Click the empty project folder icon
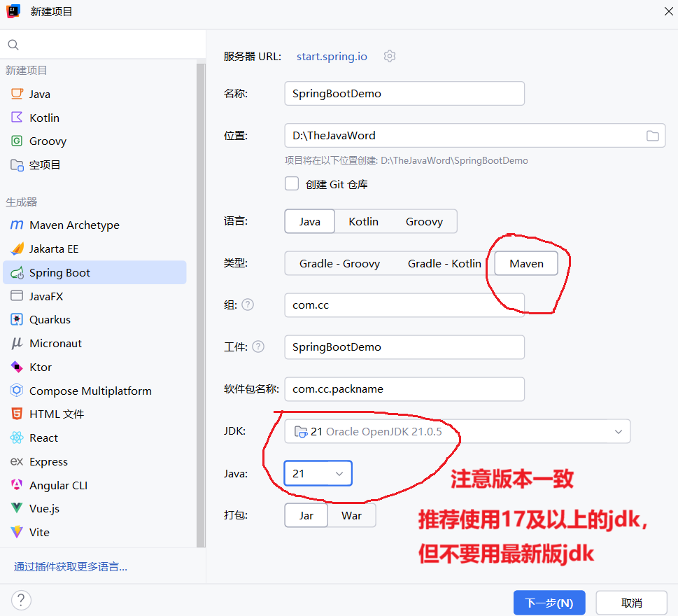This screenshot has width=678, height=616. (x=17, y=164)
